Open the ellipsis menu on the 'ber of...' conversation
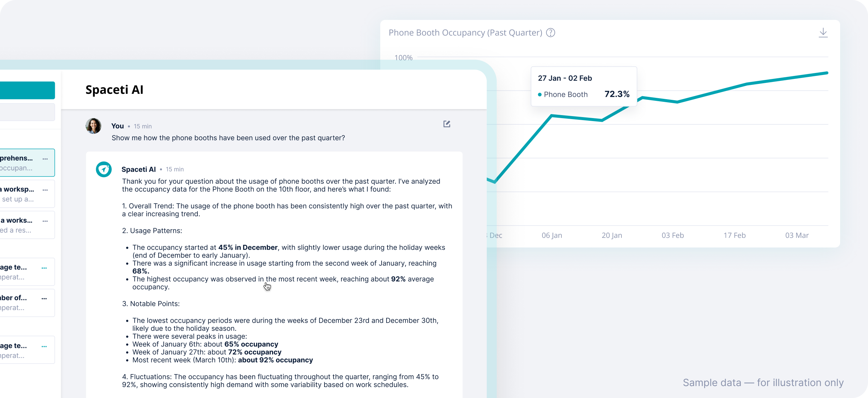The image size is (868, 398). pyautogui.click(x=44, y=298)
